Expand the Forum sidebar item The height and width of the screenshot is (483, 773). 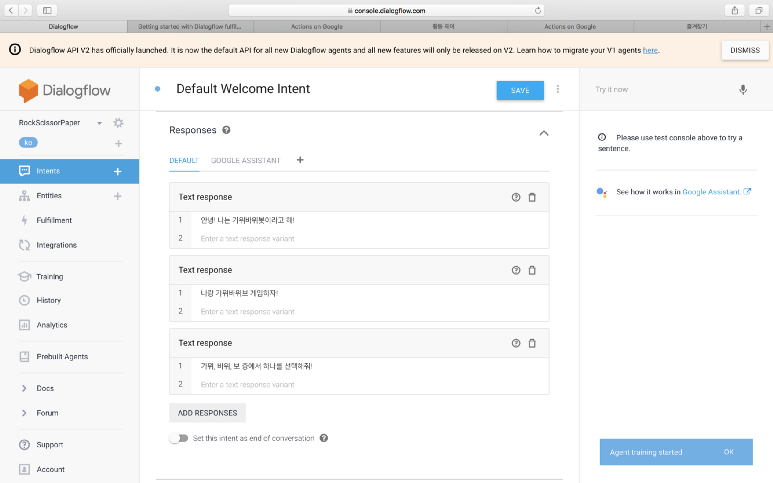(x=24, y=412)
